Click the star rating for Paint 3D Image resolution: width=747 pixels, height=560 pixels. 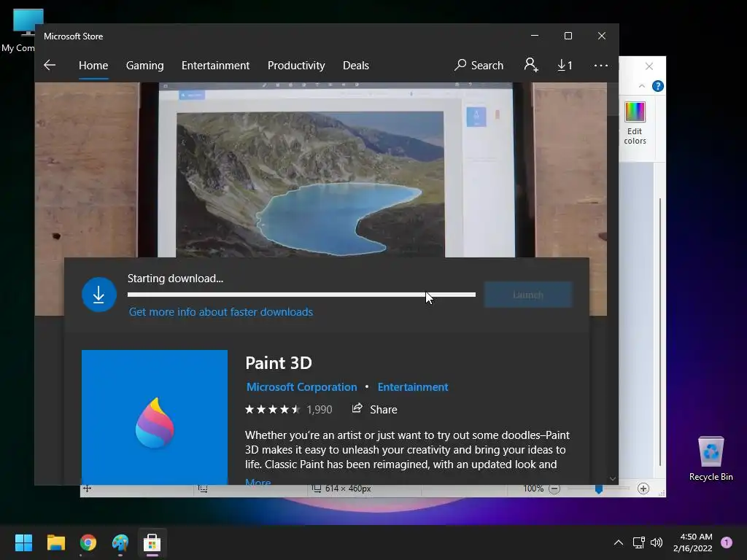pos(272,410)
